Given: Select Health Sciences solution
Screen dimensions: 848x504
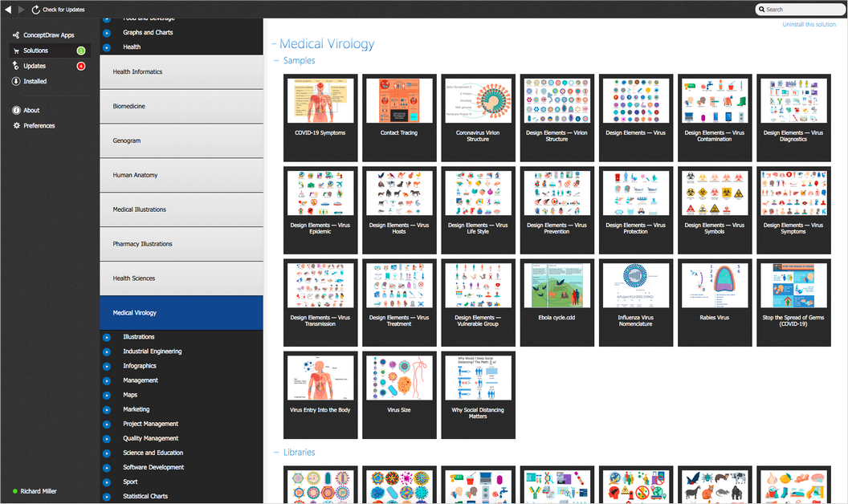Looking at the screenshot, I should point(181,278).
